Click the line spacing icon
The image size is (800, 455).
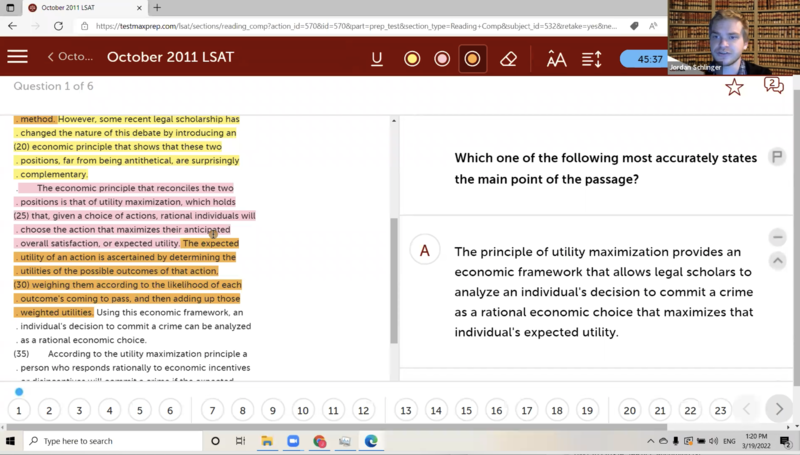click(591, 59)
